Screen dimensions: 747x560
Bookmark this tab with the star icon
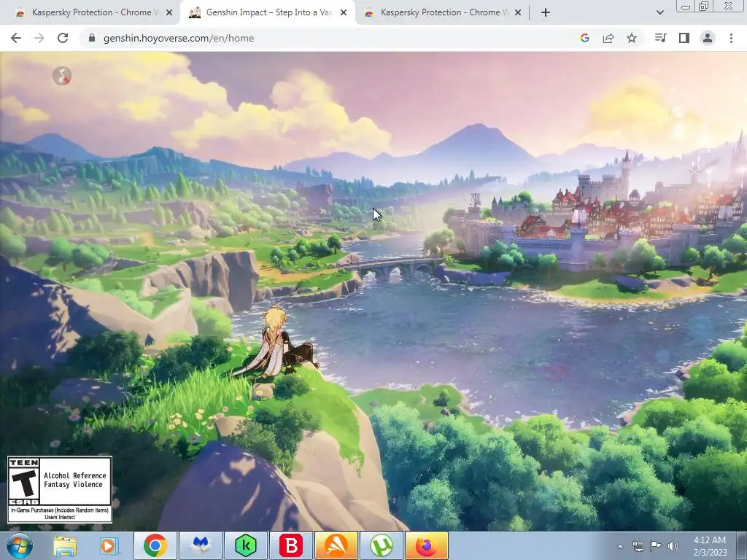(632, 38)
